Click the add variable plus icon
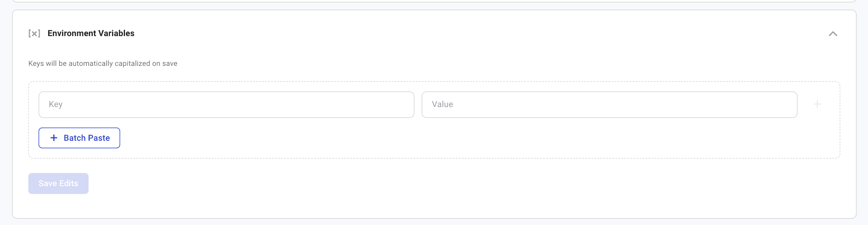This screenshot has width=868, height=225. click(x=817, y=104)
